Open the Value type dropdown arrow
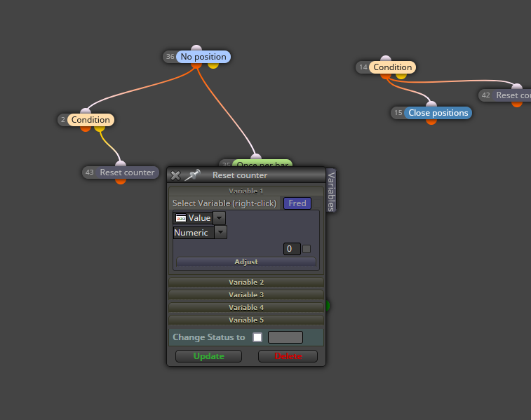The width and height of the screenshot is (531, 420). (x=220, y=218)
